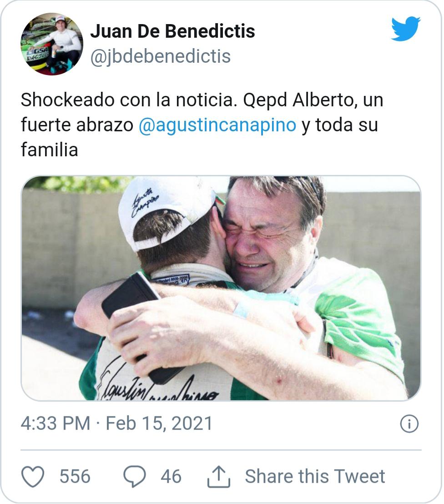Click the tweet text starting with Shockeado
This screenshot has height=504, width=444.
pyautogui.click(x=202, y=125)
